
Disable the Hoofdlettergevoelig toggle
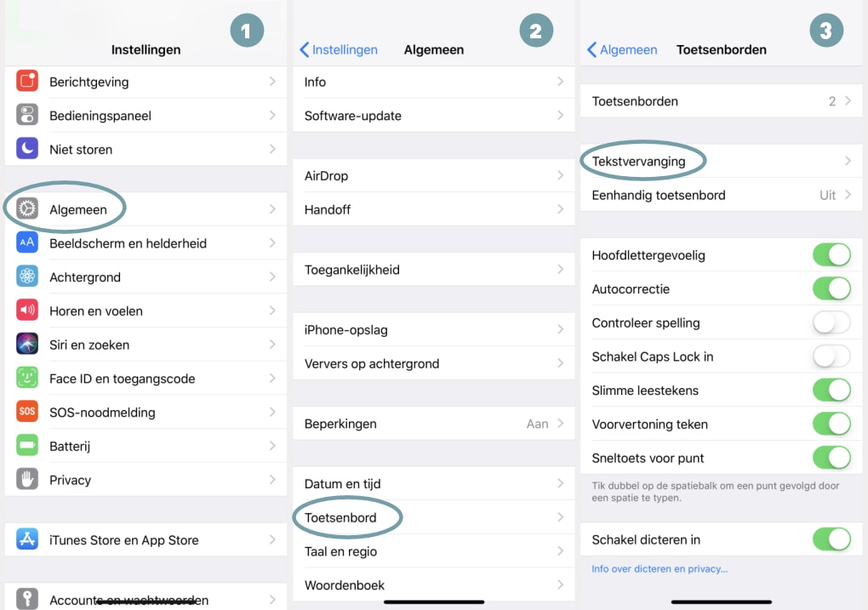(831, 254)
